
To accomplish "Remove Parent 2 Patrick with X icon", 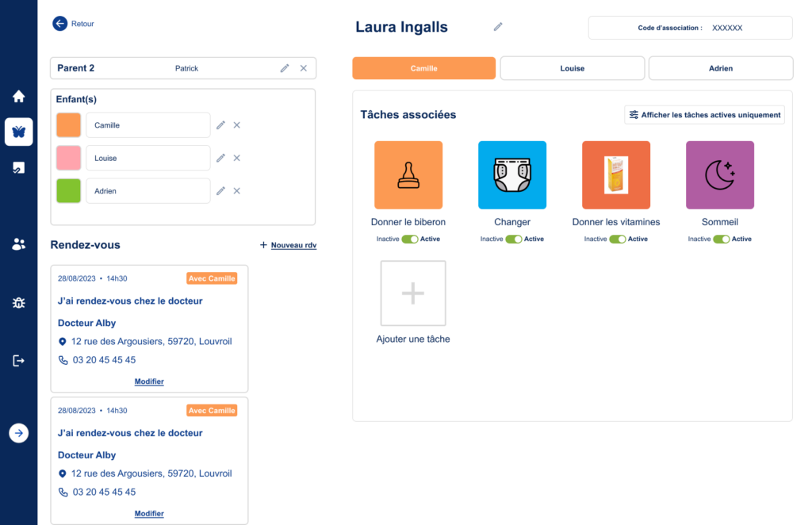I will tap(303, 68).
